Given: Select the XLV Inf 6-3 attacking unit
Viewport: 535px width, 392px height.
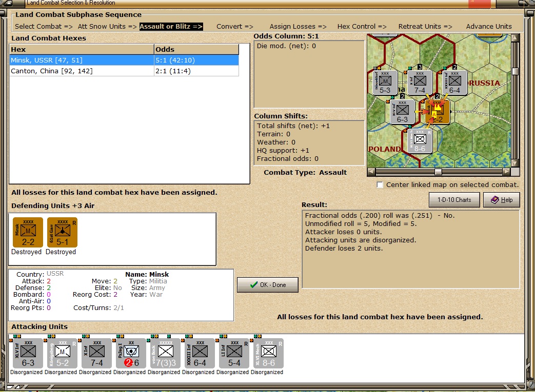Looking at the screenshot, I should (x=28, y=353).
